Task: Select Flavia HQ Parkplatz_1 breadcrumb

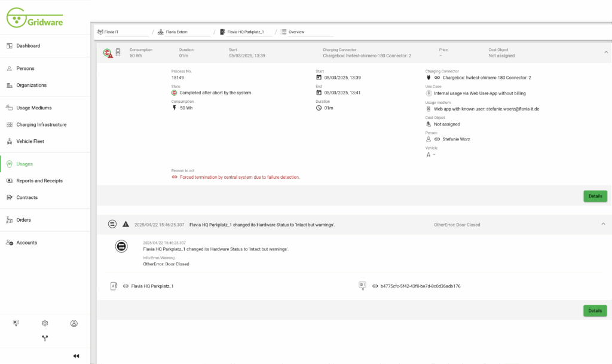Action: tap(246, 32)
